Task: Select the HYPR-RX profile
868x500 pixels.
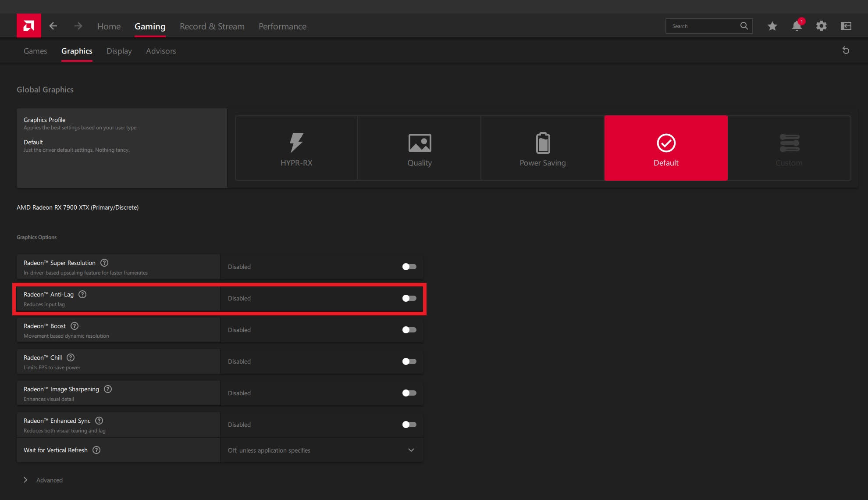Action: 296,148
